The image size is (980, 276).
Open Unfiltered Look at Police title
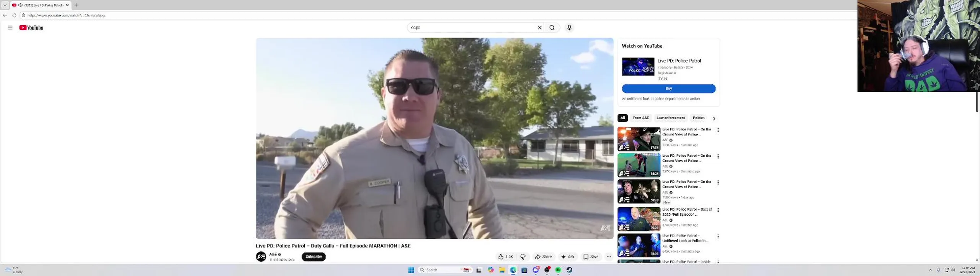click(x=685, y=238)
